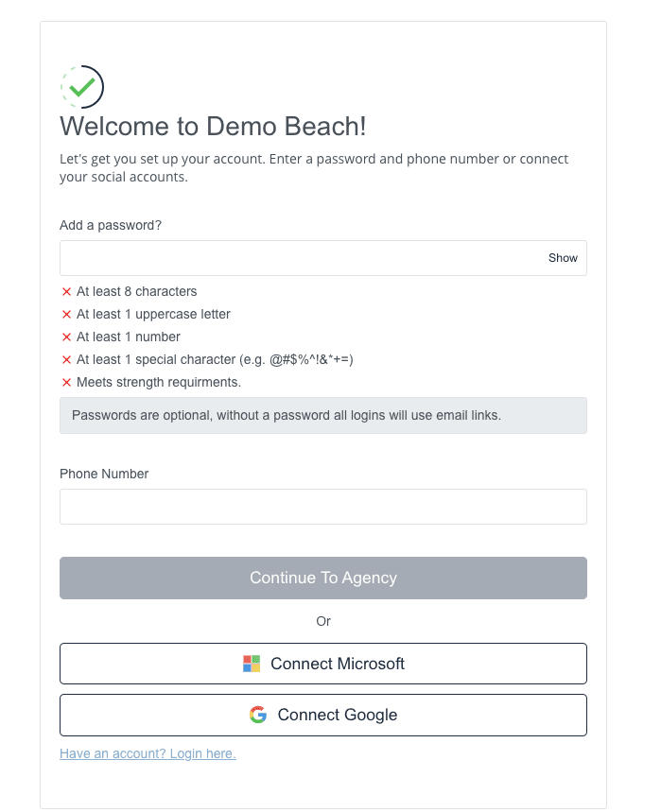Click the 'Add a password?' label

(x=111, y=225)
